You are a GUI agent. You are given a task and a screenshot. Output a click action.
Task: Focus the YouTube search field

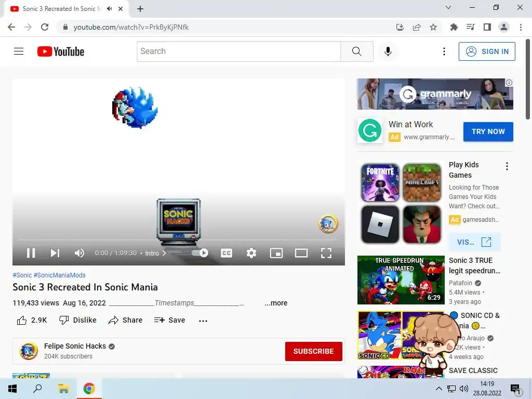tap(239, 51)
